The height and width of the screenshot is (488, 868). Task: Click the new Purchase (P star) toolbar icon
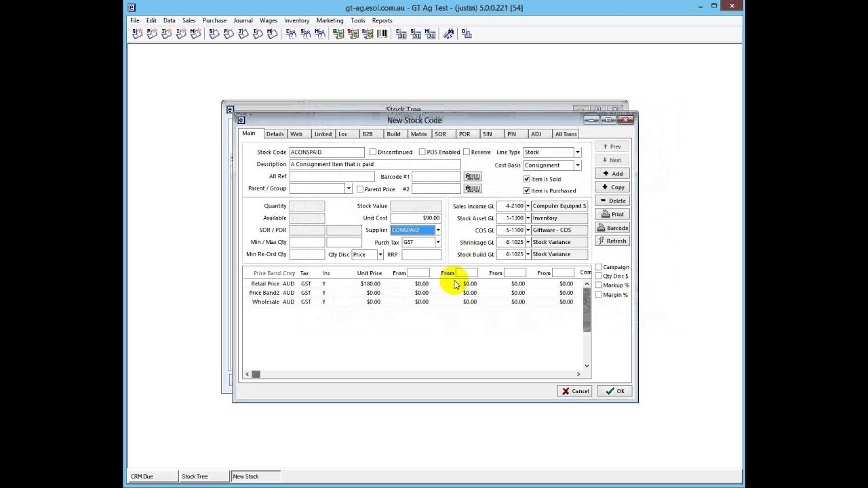click(x=152, y=33)
